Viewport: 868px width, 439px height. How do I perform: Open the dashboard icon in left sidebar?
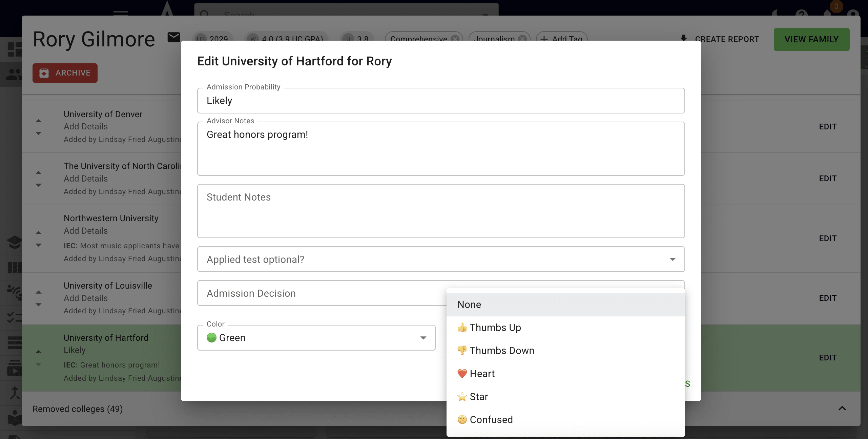(x=14, y=49)
